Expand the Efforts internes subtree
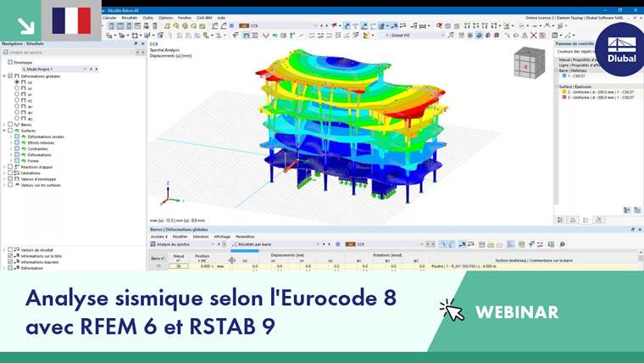Image resolution: width=644 pixels, height=363 pixels. point(11,142)
